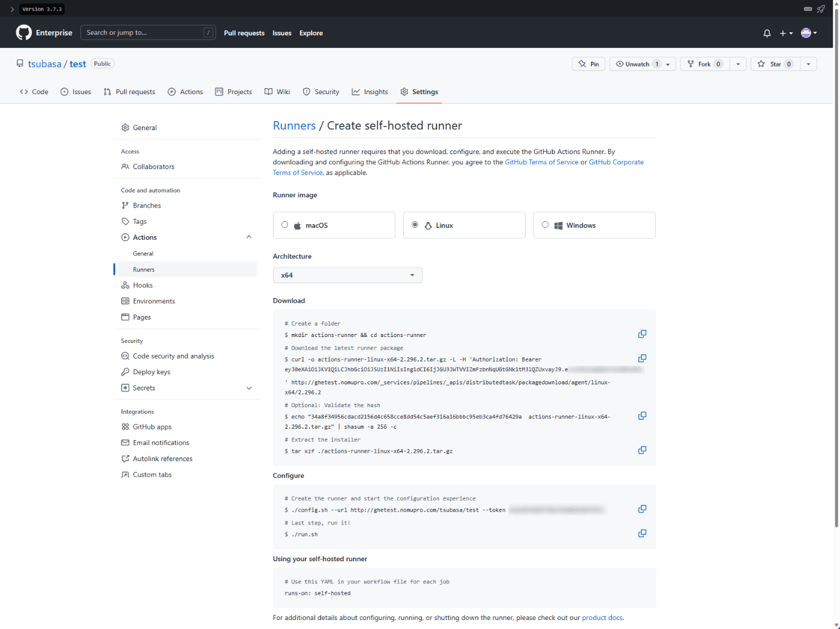
Task: Switch to the repository Issues tab
Action: 76,92
